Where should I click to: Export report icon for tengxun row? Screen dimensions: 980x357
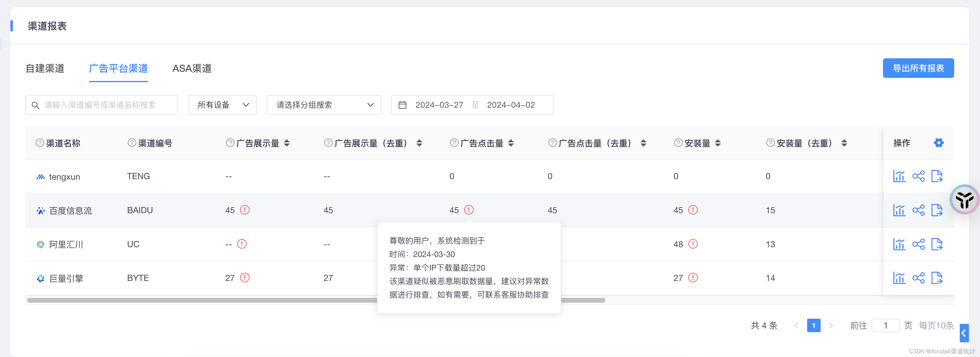[937, 176]
